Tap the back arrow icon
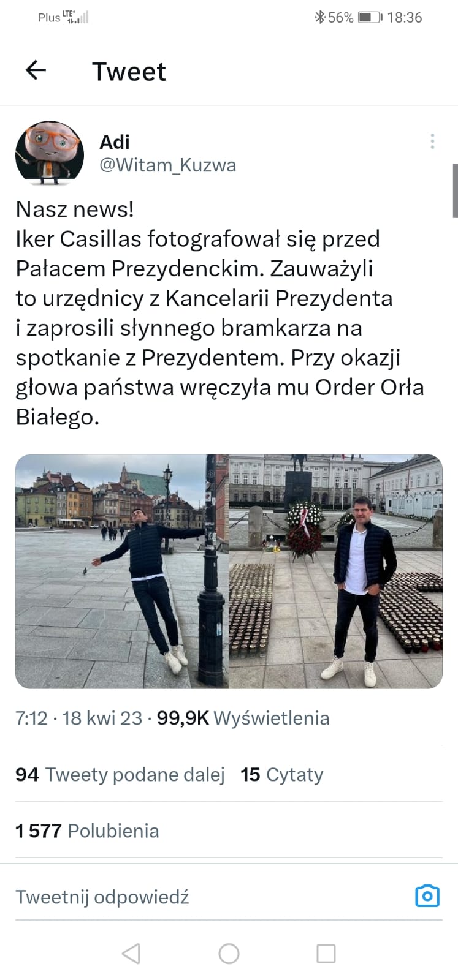This screenshot has height=980, width=458. point(36,70)
